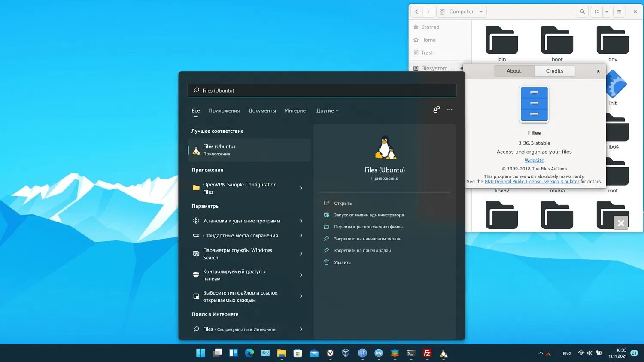Select the About tab in dialog
644x362 pixels.
click(514, 71)
